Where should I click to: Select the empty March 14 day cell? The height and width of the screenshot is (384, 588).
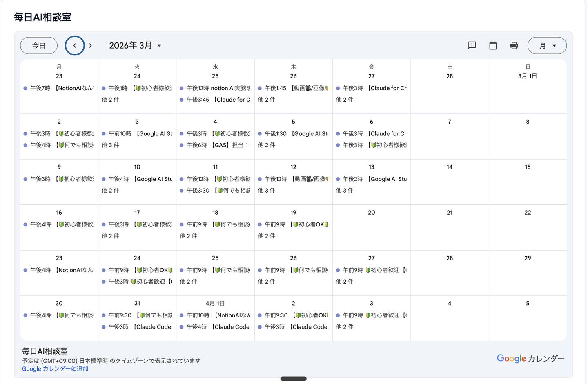[450, 182]
